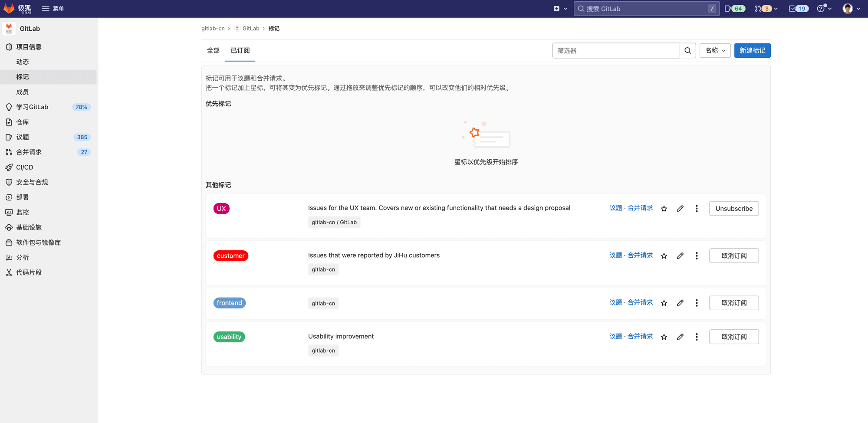Click the 分析 chart icon
Viewport: 868px width, 423px height.
click(x=9, y=258)
